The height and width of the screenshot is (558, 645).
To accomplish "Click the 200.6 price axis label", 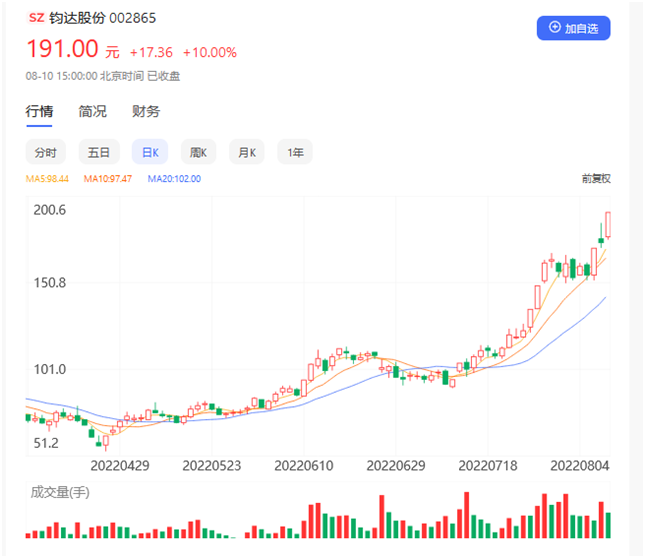I will point(49,210).
